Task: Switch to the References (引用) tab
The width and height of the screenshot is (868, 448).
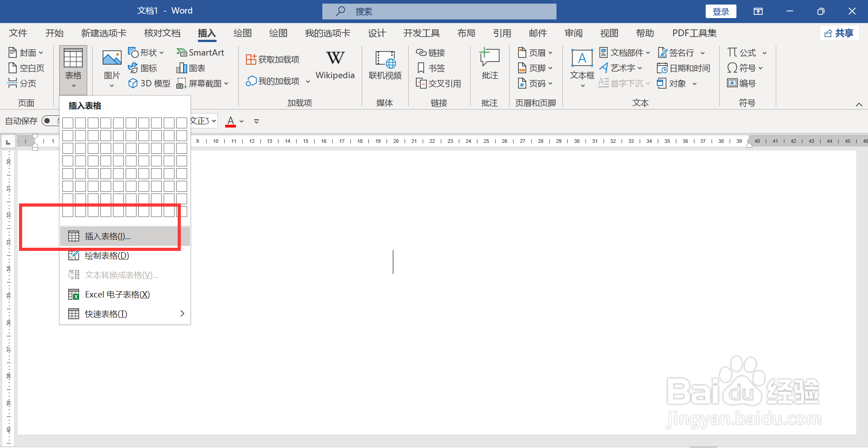Action: 502,33
